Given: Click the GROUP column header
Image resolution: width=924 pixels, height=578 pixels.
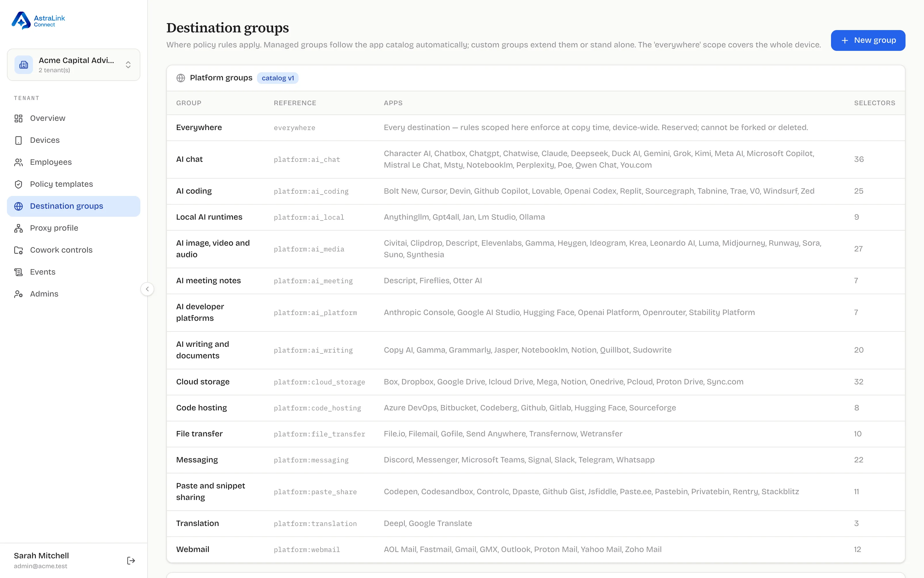Looking at the screenshot, I should click(189, 103).
